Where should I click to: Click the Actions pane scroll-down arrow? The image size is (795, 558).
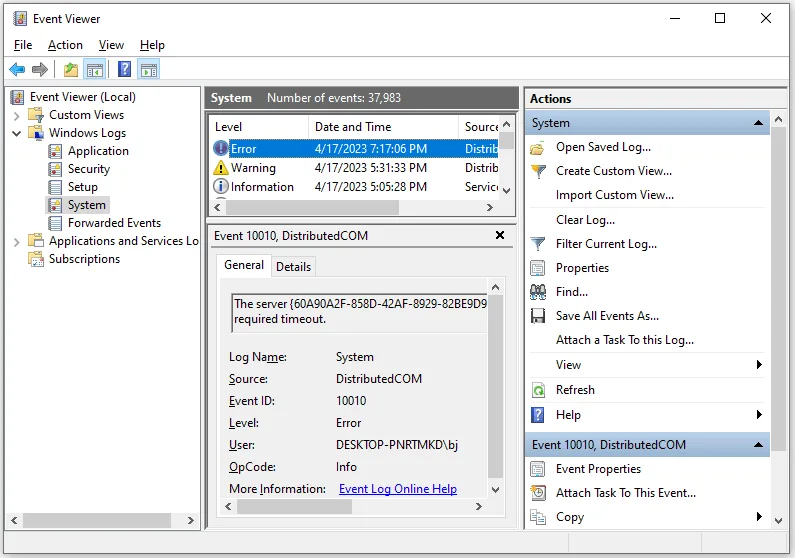pyautogui.click(x=779, y=520)
